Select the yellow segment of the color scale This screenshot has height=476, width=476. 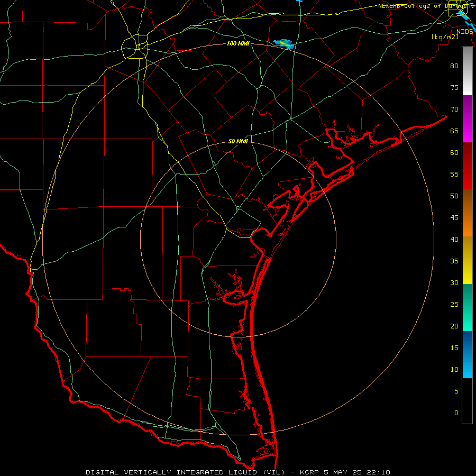tap(467, 260)
